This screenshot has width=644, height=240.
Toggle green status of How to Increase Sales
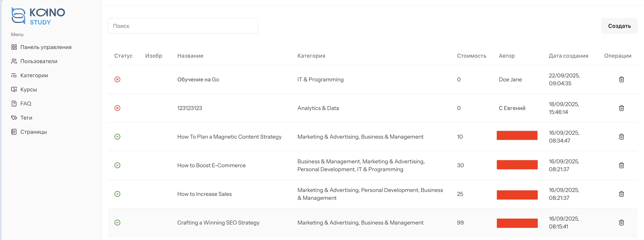(117, 194)
